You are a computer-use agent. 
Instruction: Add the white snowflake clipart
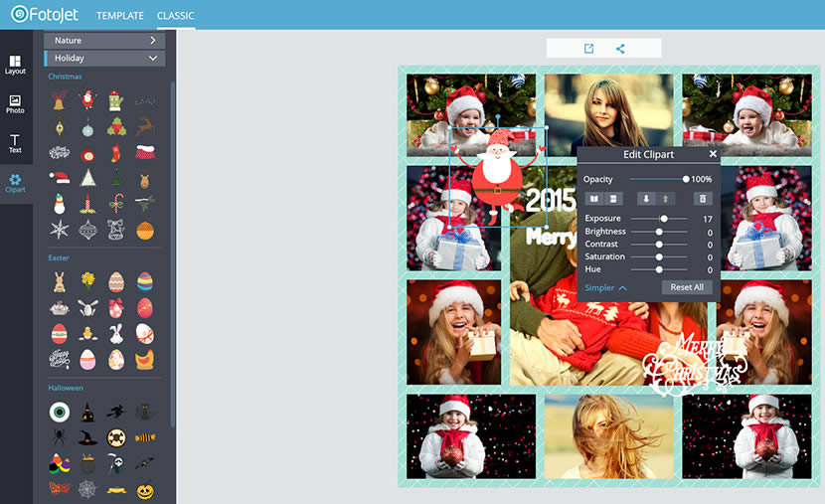point(60,230)
